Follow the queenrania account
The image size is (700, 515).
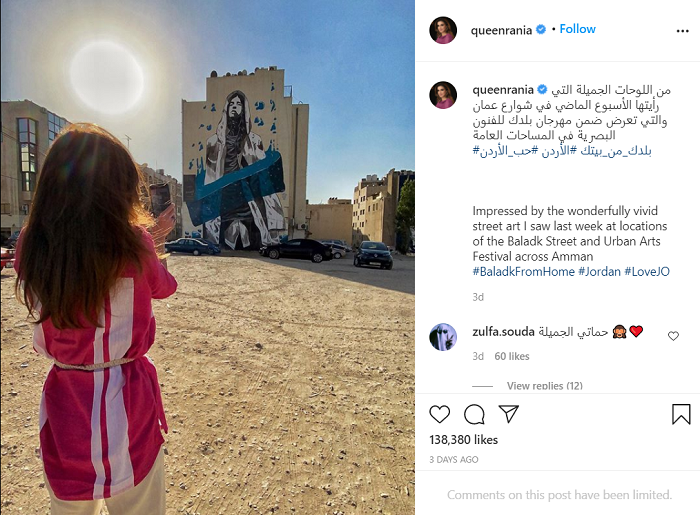click(x=578, y=29)
